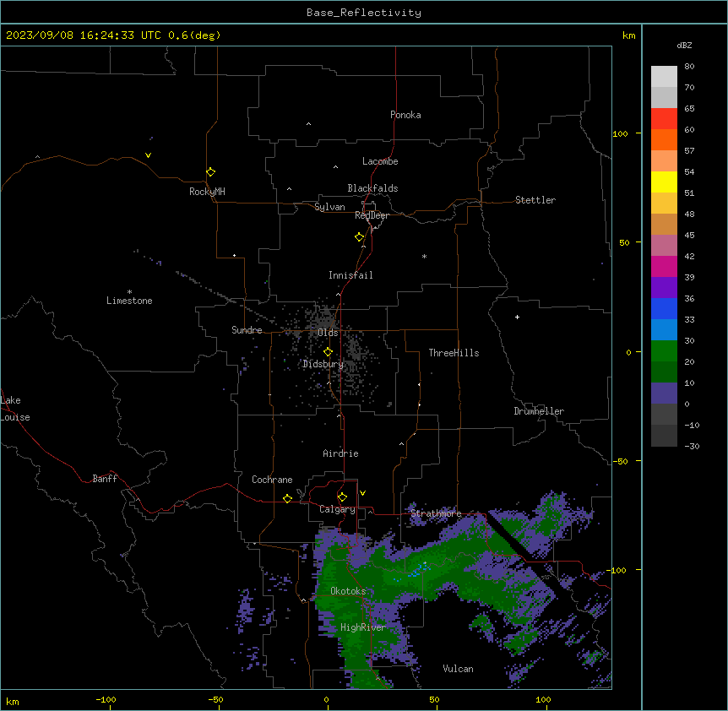
Task: Click the Didsbury label
Action: (323, 364)
